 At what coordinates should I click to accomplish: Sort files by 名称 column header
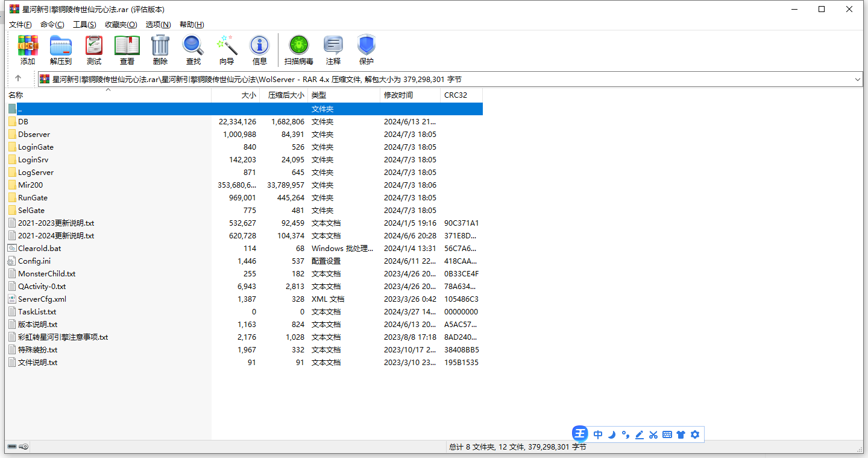(16, 95)
